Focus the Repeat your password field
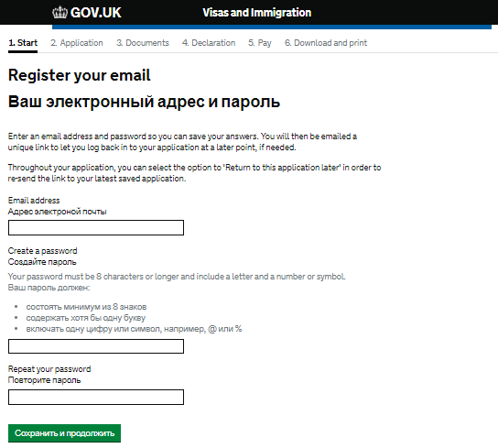This screenshot has height=448, width=498. click(96, 397)
